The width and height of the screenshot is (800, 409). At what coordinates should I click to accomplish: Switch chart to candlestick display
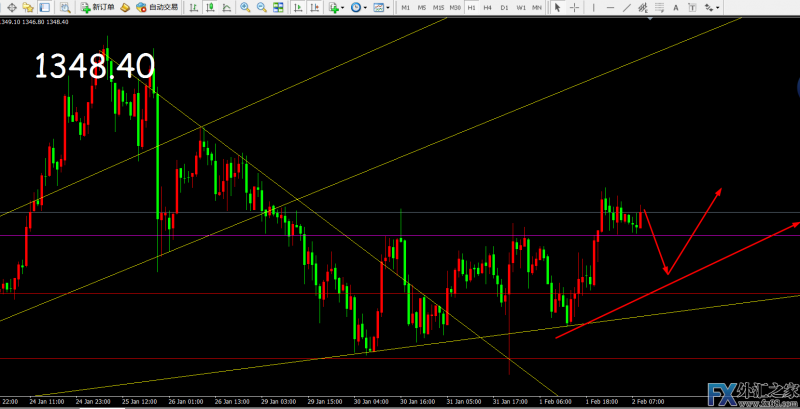click(212, 7)
